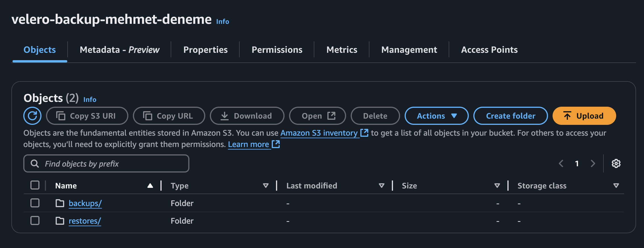Select the restores/ row checkbox
Image resolution: width=644 pixels, height=248 pixels.
pos(35,220)
